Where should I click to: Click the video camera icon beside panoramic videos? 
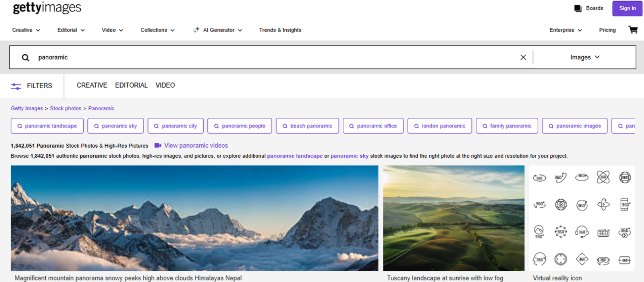tap(157, 145)
